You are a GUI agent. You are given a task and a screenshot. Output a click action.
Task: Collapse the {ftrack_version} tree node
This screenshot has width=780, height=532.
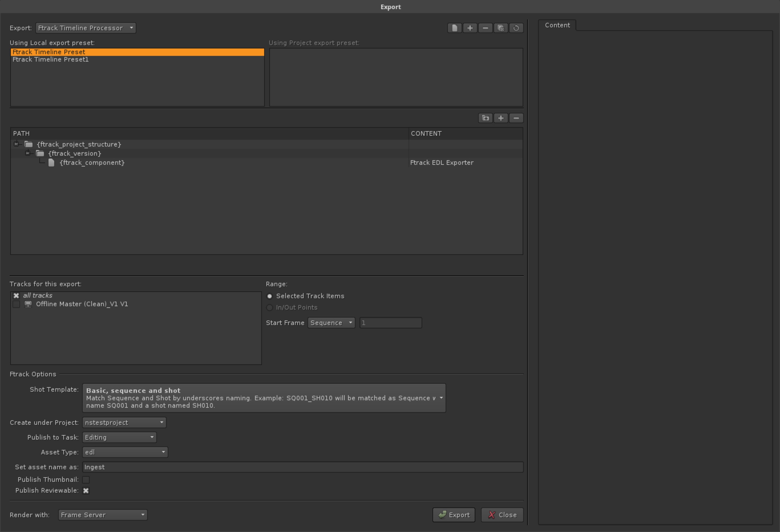coord(28,153)
